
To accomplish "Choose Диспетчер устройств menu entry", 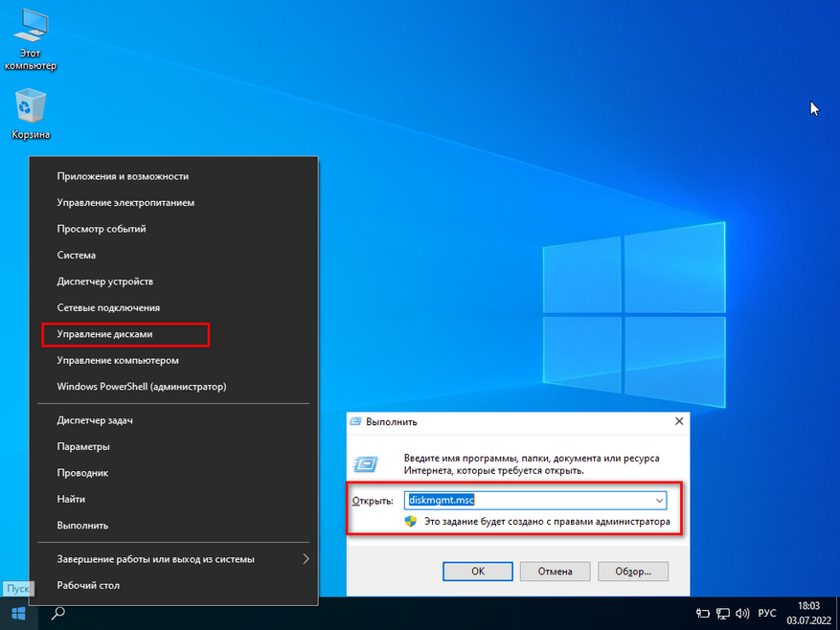I will (x=104, y=281).
